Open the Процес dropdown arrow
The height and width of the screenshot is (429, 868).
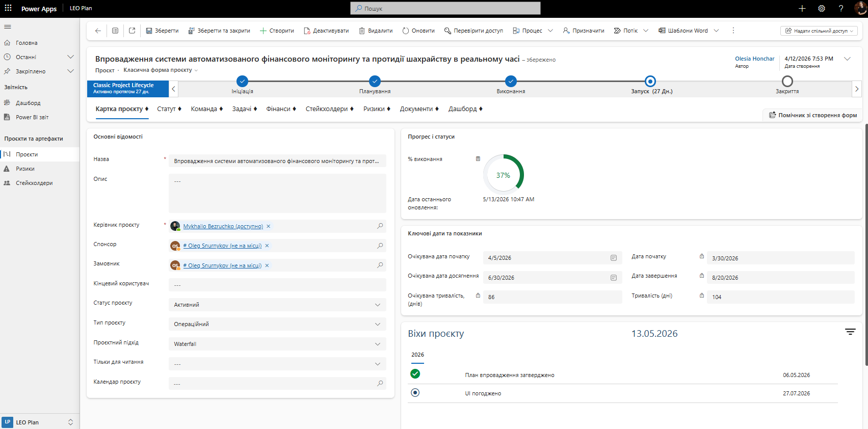(550, 31)
